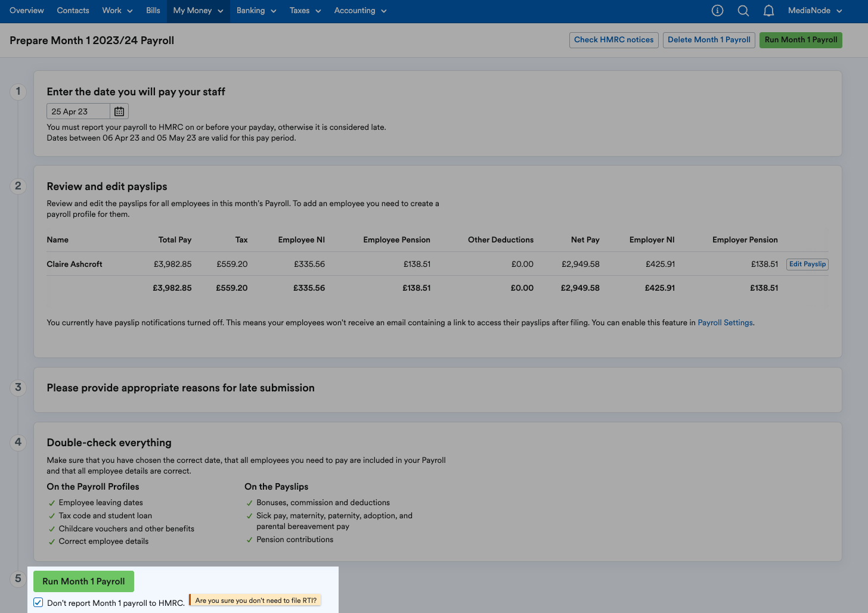Click 'Childcare vouchers and other benefits' item
The height and width of the screenshot is (613, 868).
(126, 529)
